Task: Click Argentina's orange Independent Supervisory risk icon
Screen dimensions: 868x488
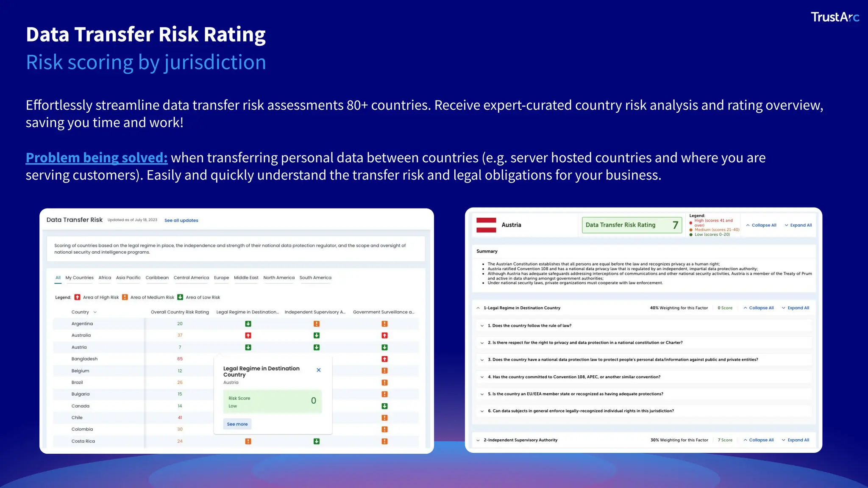Action: [x=316, y=324]
